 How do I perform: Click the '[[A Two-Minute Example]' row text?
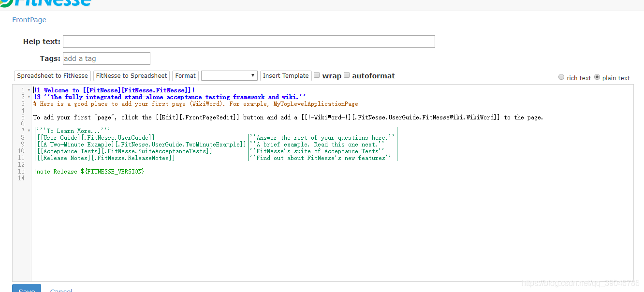[x=141, y=145]
